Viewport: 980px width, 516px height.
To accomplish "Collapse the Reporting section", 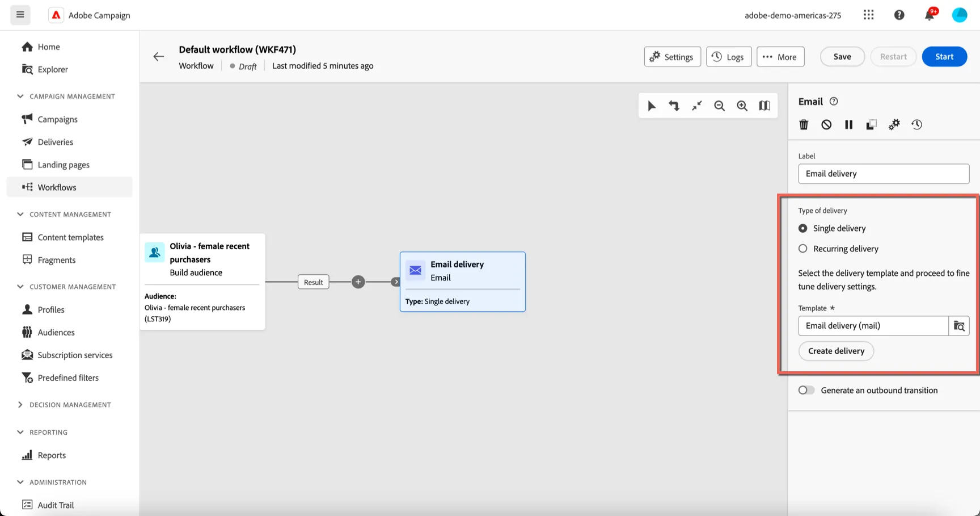I will click(20, 432).
